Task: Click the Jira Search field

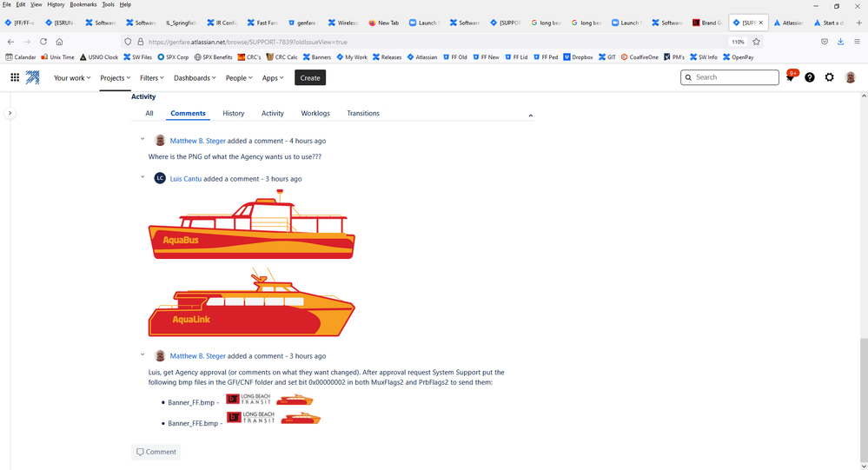Action: coord(730,77)
